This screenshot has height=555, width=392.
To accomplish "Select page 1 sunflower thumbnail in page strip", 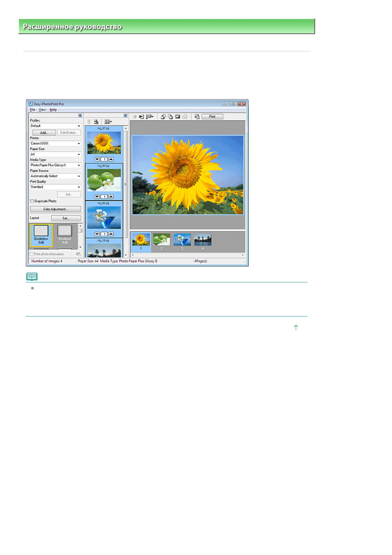I will point(141,240).
